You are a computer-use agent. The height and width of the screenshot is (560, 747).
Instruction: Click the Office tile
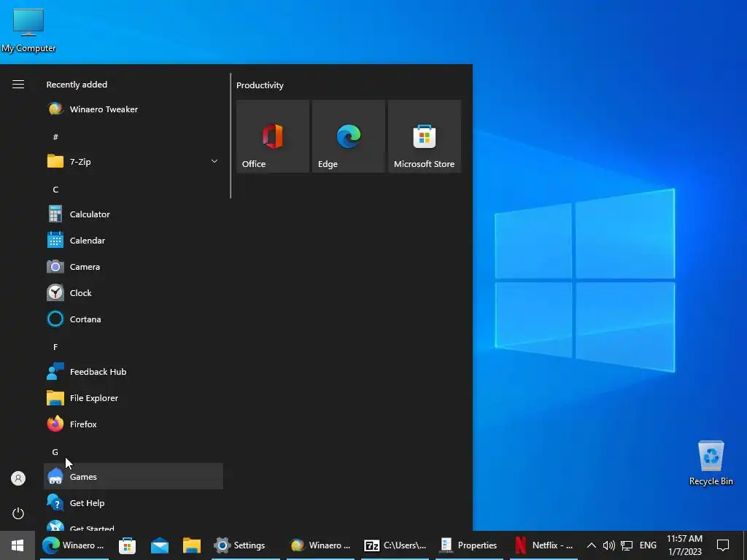tap(273, 136)
